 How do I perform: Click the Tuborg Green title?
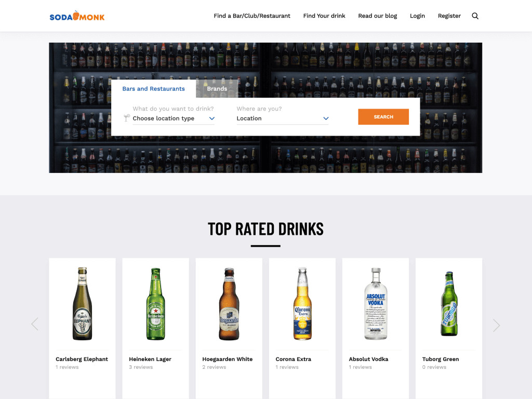click(x=441, y=359)
